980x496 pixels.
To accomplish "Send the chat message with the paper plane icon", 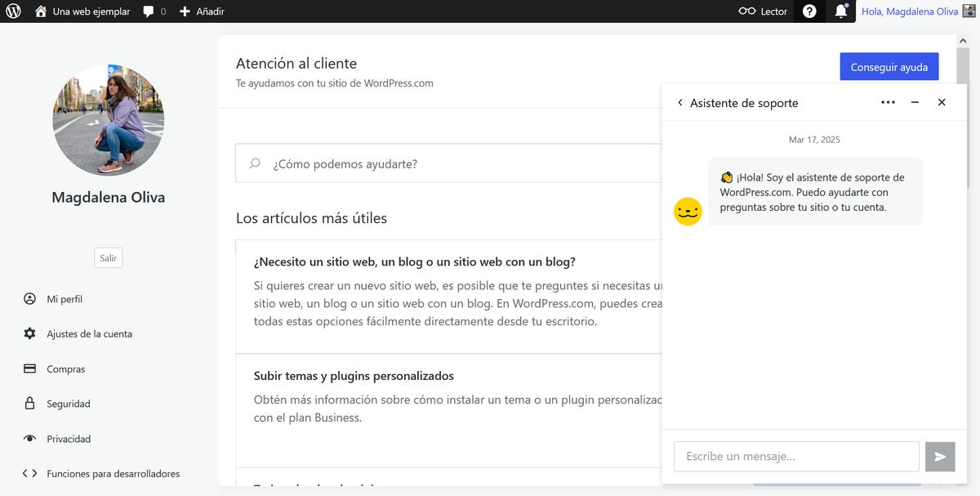I will tap(940, 457).
